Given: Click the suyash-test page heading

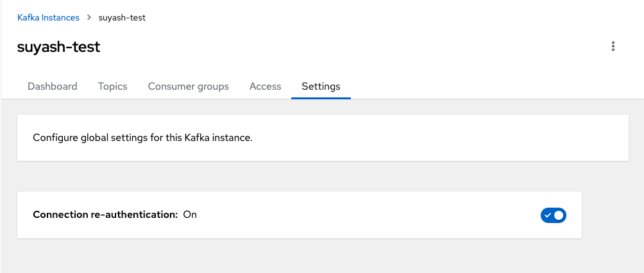Looking at the screenshot, I should (x=58, y=47).
